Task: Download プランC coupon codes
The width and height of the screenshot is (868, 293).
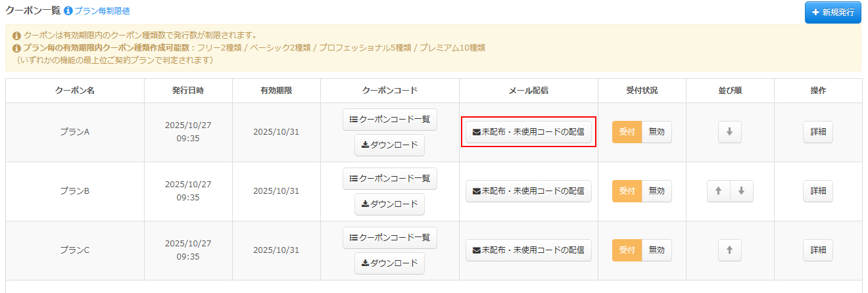Action: (389, 263)
